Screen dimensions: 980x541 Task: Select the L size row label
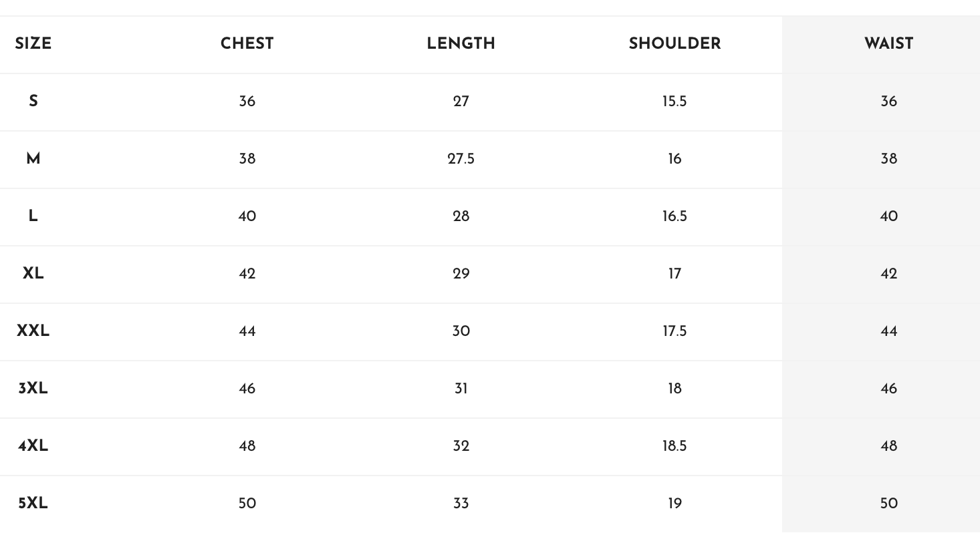click(x=33, y=216)
